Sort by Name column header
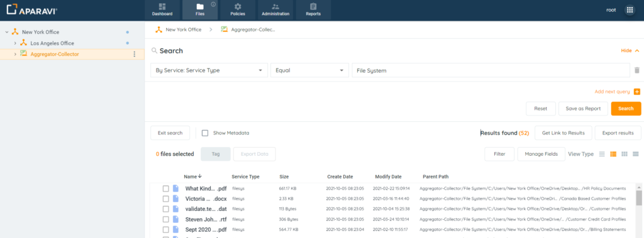Viewport: 644px width, 238px height. pyautogui.click(x=192, y=176)
